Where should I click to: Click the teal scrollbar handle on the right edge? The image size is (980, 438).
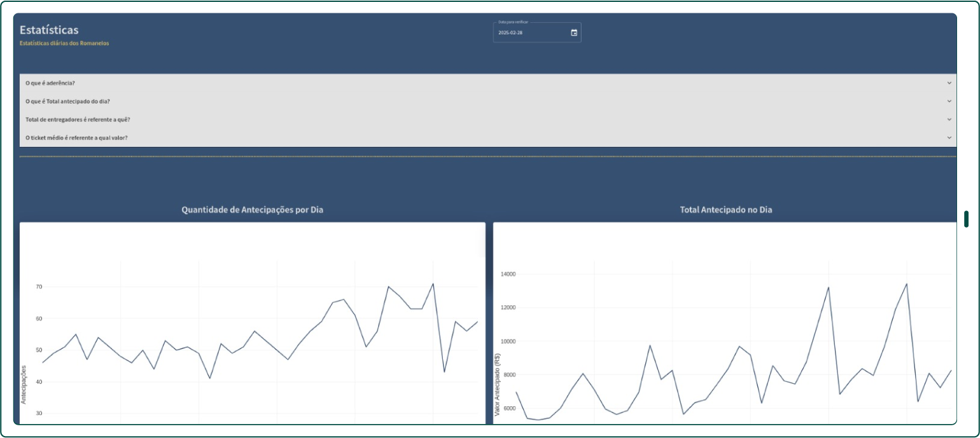(x=967, y=219)
